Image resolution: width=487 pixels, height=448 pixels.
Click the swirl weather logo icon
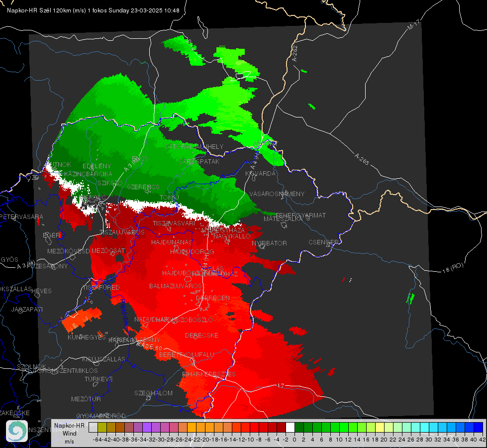(x=17, y=431)
